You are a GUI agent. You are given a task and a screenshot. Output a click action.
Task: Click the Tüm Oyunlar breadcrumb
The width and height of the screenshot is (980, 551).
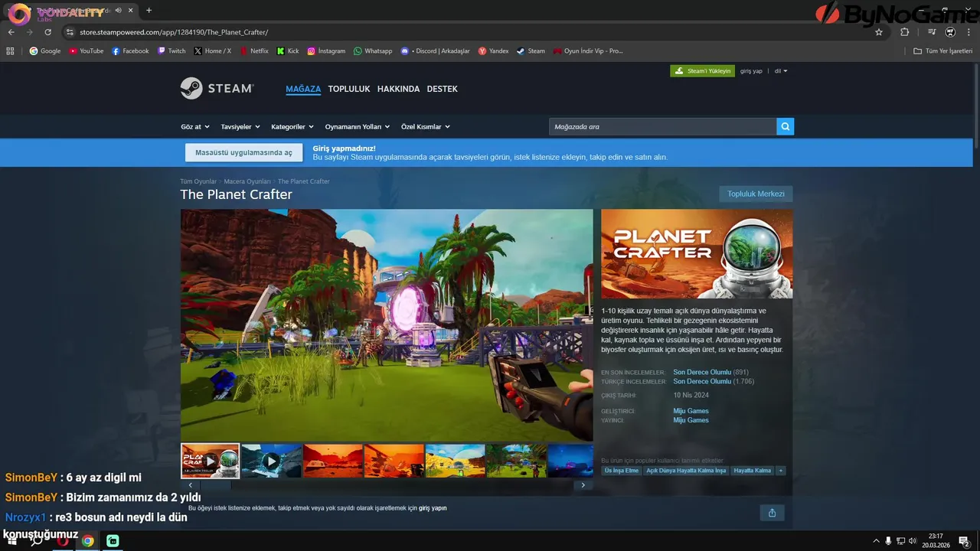[x=198, y=181]
